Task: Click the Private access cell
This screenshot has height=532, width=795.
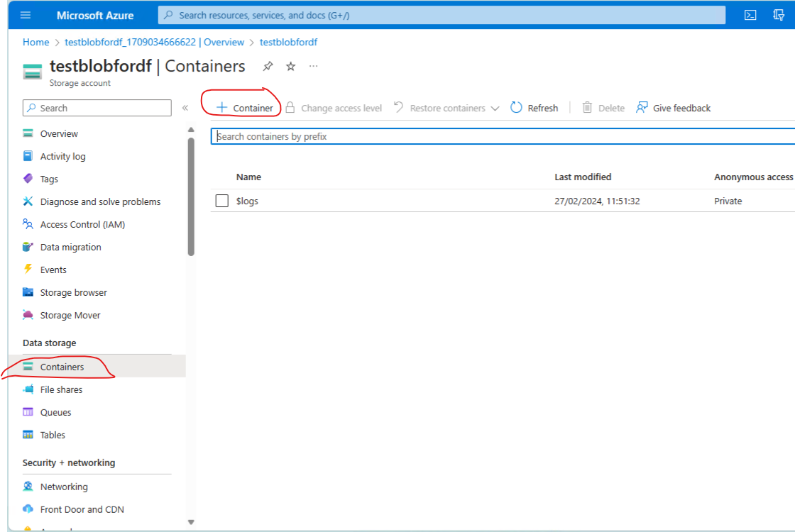Action: coord(728,201)
